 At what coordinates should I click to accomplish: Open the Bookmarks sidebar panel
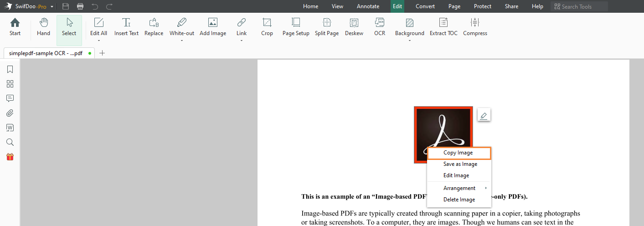tap(10, 69)
